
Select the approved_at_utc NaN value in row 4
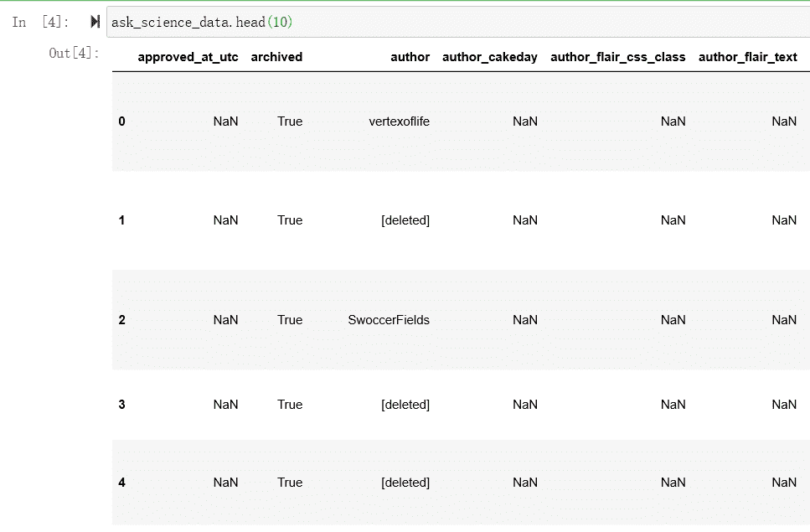[225, 483]
